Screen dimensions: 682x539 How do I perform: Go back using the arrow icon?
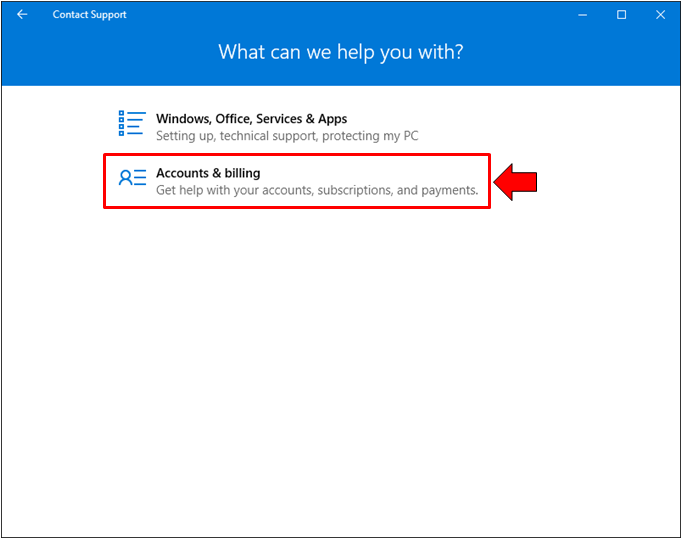point(22,14)
